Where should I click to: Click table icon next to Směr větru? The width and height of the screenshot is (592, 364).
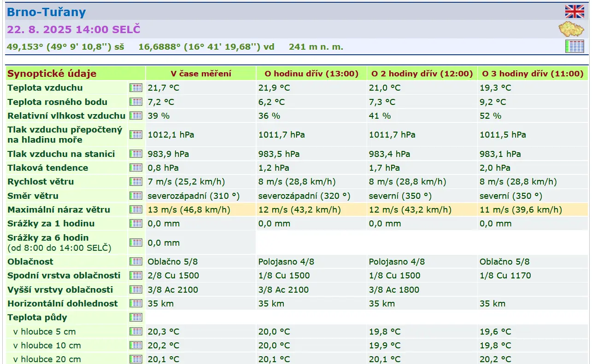coord(136,196)
